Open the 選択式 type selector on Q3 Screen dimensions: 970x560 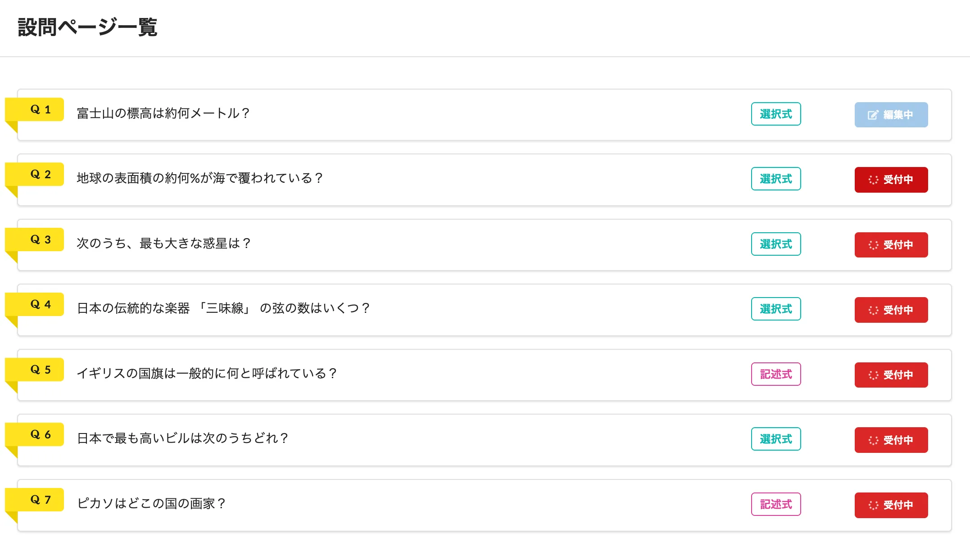(x=775, y=244)
